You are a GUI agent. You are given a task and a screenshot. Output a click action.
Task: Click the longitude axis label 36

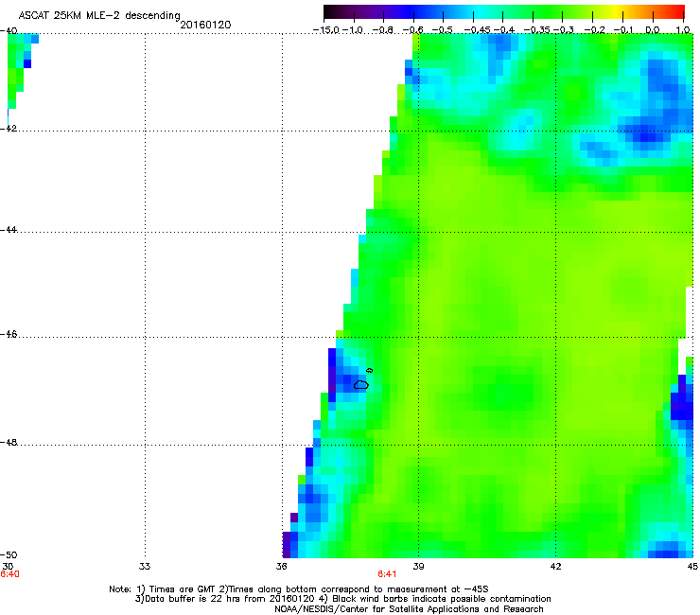pyautogui.click(x=281, y=567)
